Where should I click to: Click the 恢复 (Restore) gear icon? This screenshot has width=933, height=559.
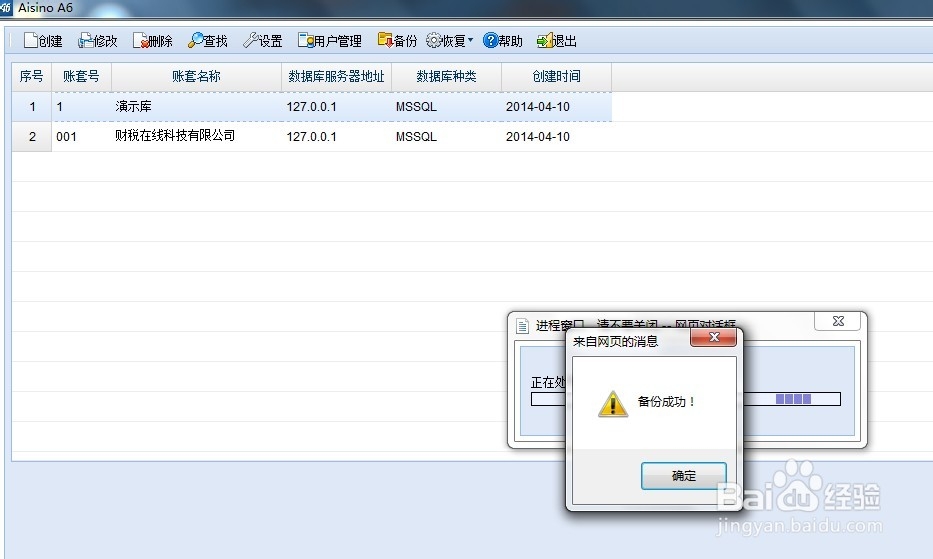pyautogui.click(x=434, y=40)
